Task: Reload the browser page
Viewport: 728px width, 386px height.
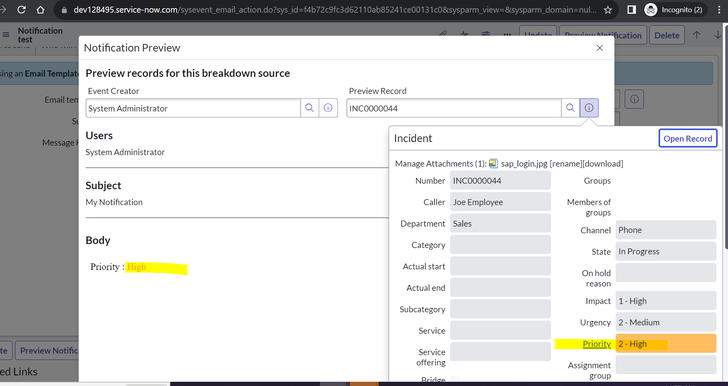Action: pyautogui.click(x=21, y=10)
